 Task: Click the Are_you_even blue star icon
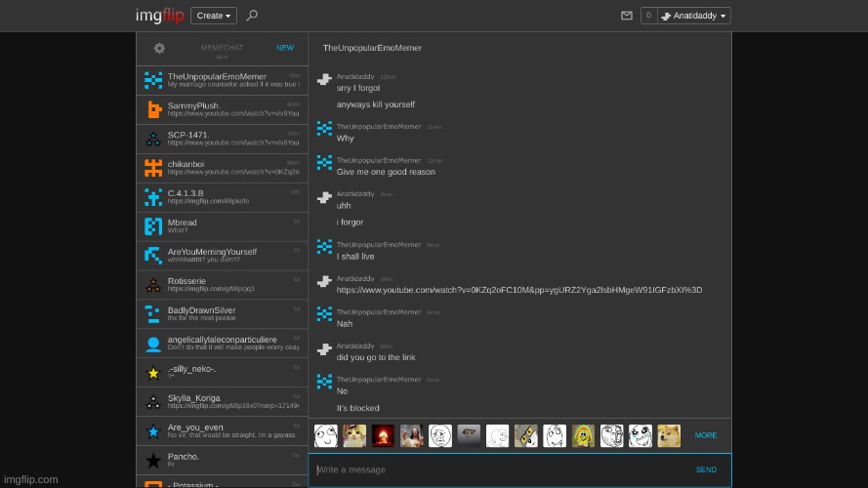tap(153, 431)
